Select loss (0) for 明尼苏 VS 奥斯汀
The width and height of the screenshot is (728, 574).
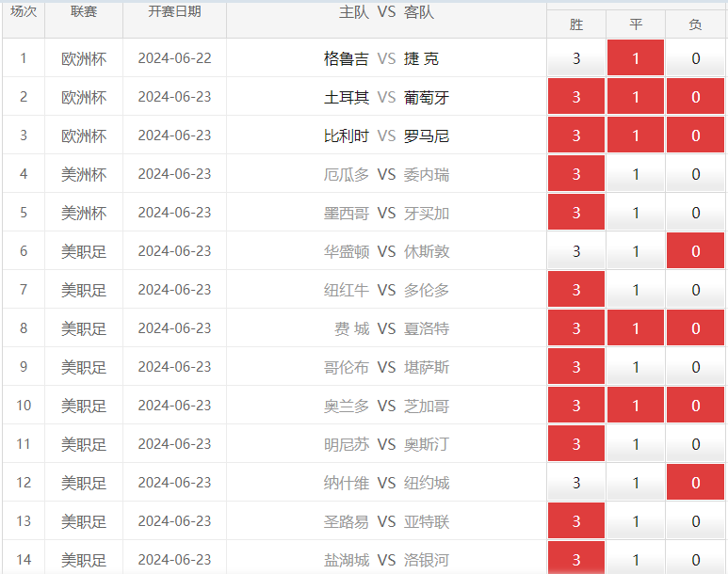(695, 443)
